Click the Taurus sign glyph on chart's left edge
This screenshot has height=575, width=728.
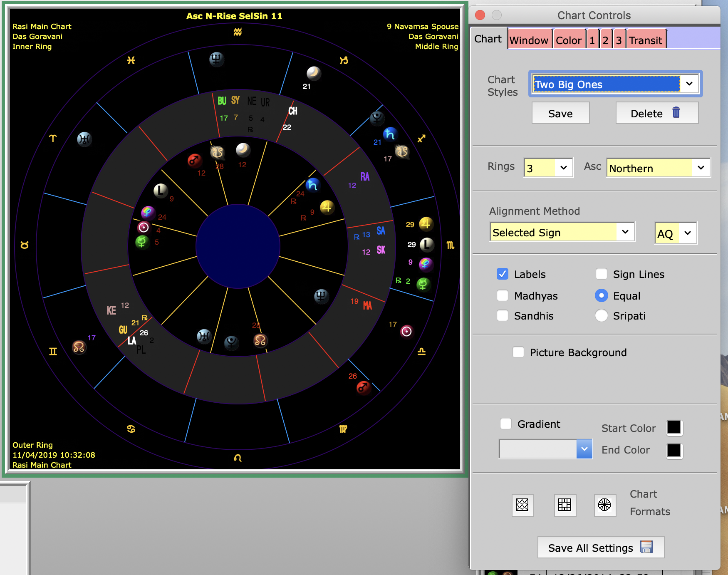point(25,245)
